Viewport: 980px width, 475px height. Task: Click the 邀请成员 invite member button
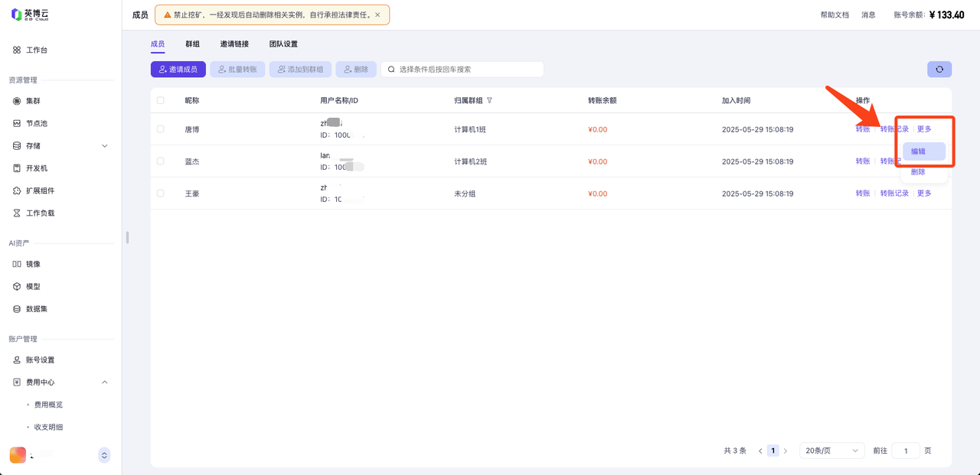pos(178,70)
